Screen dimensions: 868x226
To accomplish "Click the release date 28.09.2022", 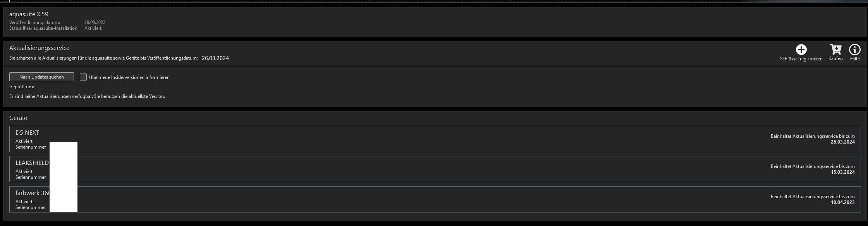I will tap(95, 22).
